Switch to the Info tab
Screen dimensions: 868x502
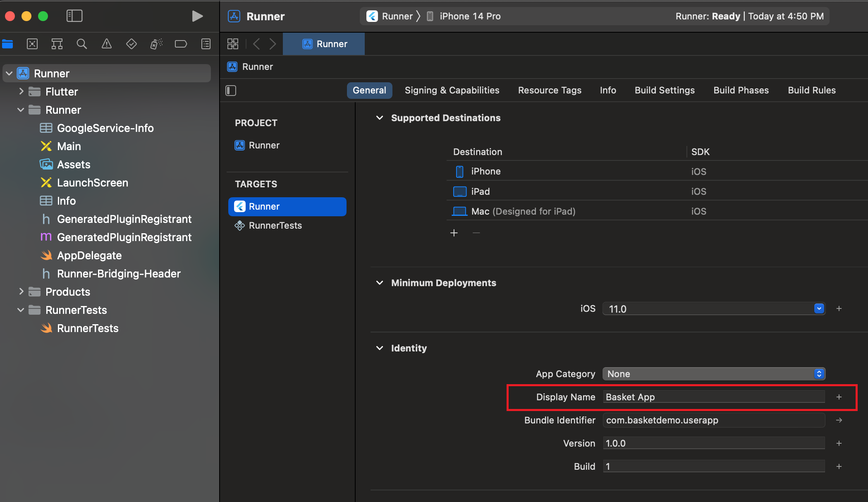[608, 90]
